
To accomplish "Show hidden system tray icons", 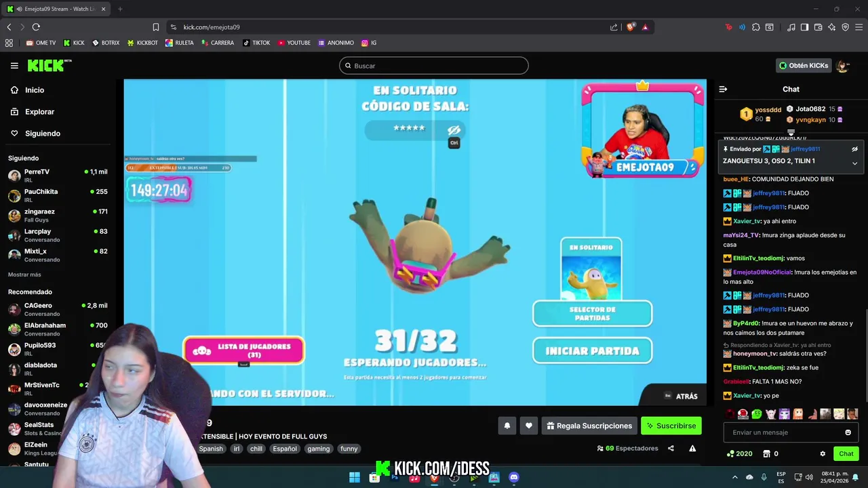I will click(x=734, y=477).
